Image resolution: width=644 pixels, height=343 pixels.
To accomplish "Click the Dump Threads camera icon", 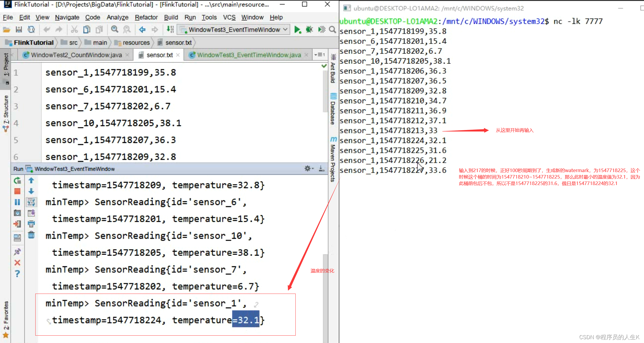I will [17, 213].
